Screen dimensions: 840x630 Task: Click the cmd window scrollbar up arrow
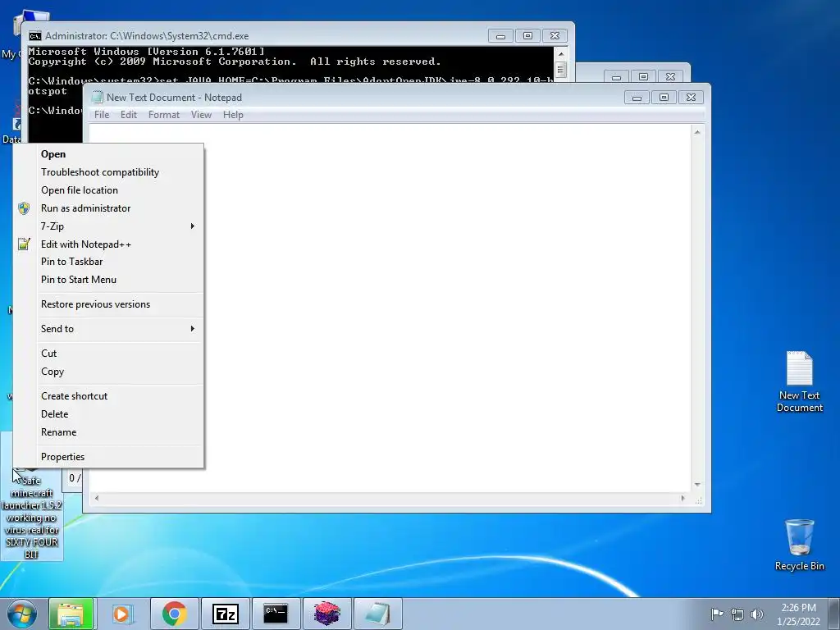click(561, 53)
